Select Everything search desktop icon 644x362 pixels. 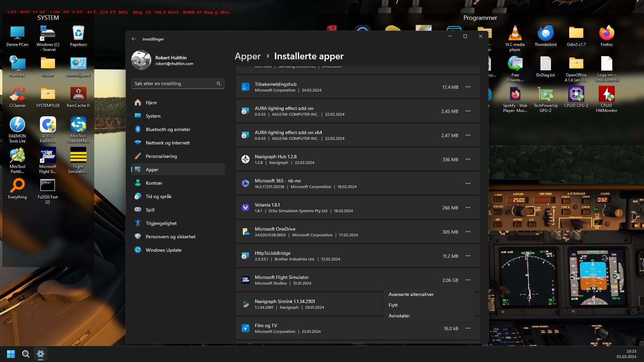click(17, 189)
